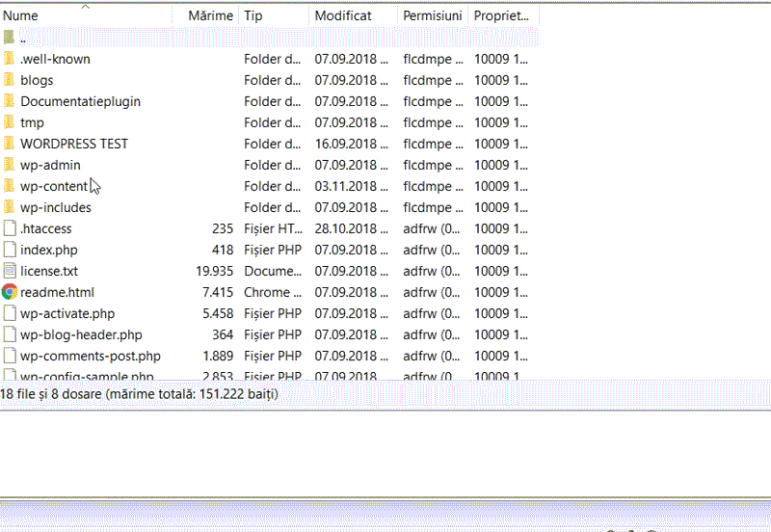The height and width of the screenshot is (532, 771).
Task: Click the parent directory folder icon
Action: (10, 38)
